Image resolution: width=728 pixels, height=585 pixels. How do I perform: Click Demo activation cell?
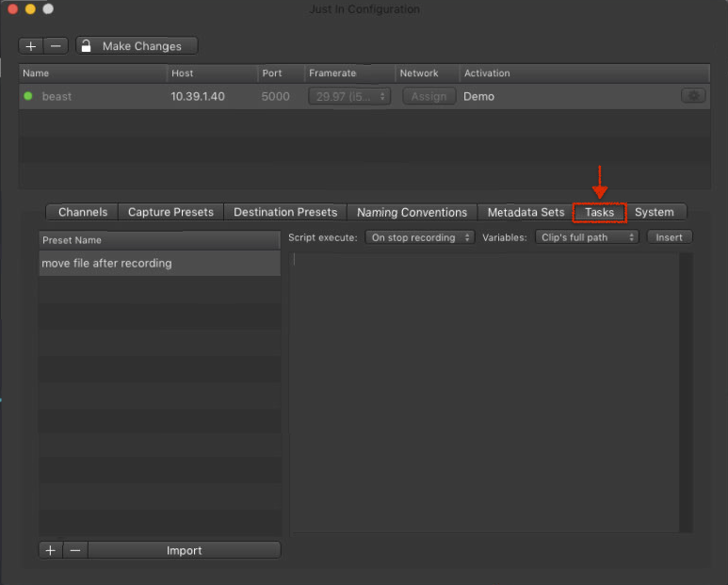click(x=478, y=97)
